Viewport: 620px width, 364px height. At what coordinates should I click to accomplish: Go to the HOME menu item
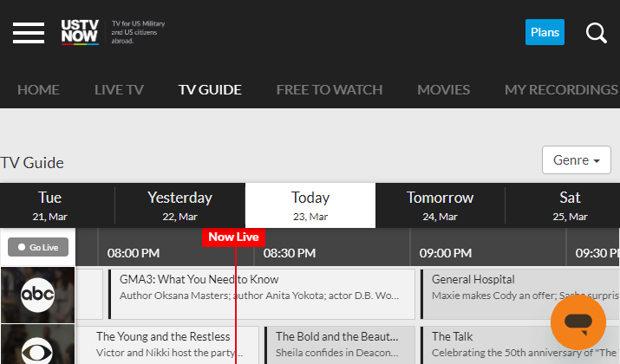tap(38, 90)
